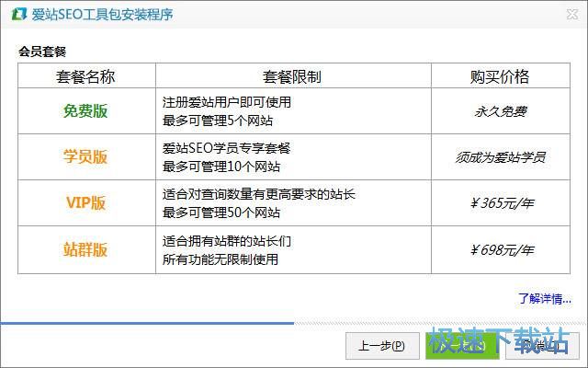Select the 学员版 plan name

[85, 156]
